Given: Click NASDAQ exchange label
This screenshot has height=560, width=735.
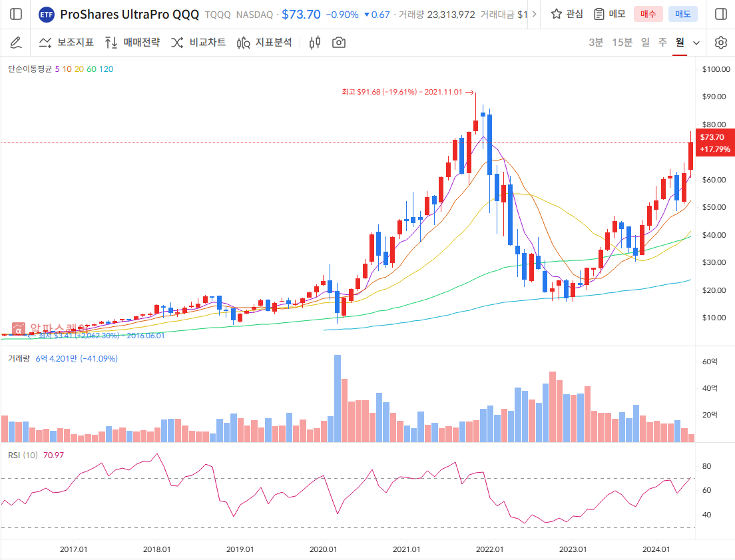Looking at the screenshot, I should (254, 15).
